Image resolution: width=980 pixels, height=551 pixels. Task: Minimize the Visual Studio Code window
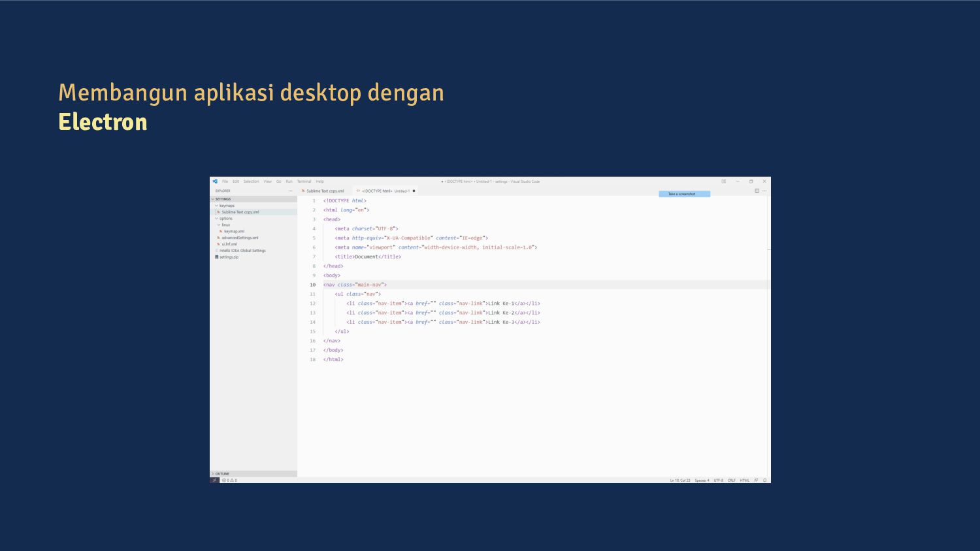tap(738, 181)
